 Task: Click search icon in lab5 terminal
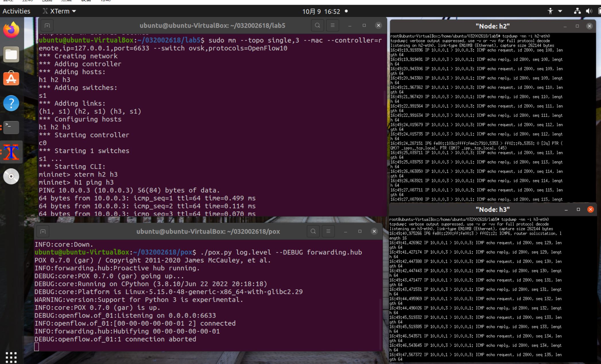pyautogui.click(x=317, y=26)
